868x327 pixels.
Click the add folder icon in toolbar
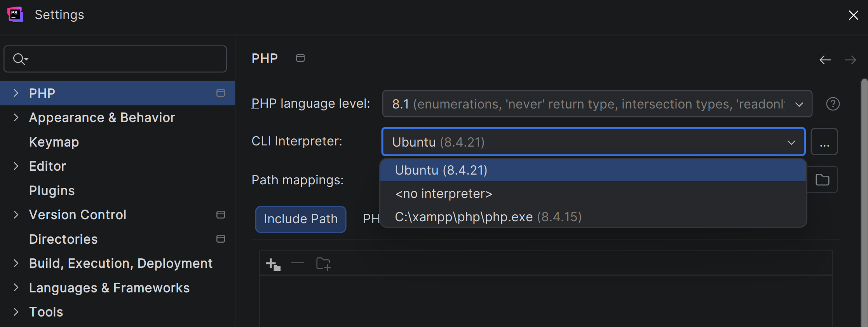click(x=323, y=264)
